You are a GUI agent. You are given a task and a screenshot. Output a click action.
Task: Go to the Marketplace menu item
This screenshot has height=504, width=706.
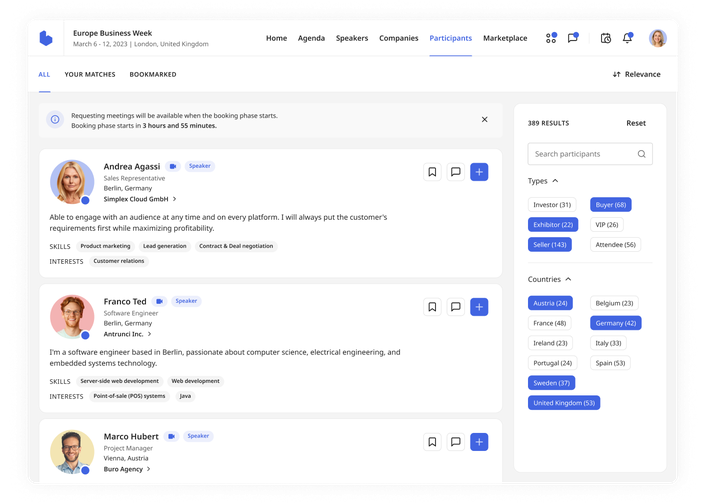505,38
